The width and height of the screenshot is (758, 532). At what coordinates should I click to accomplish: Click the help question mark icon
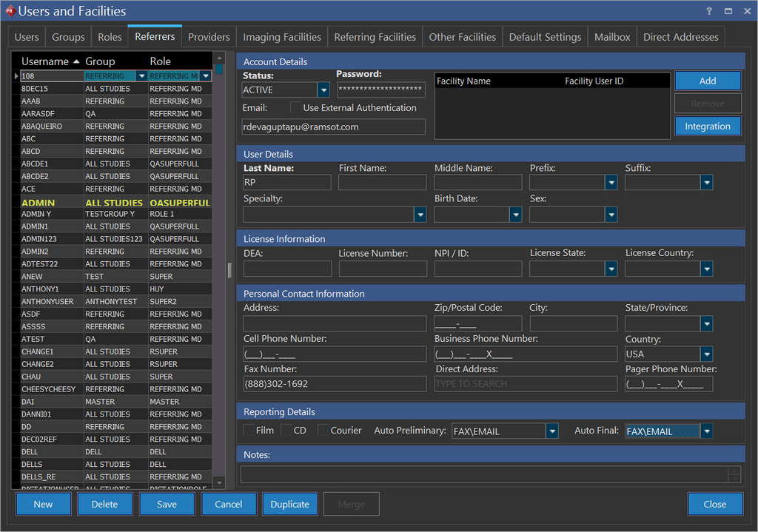pos(709,11)
